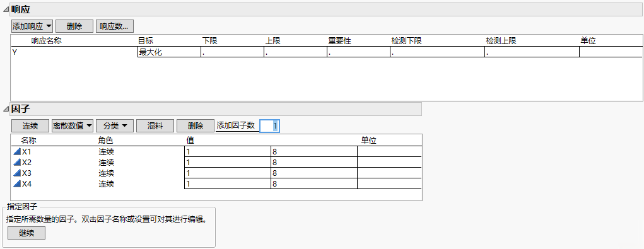Click the 值 column header
The image size is (644, 249).
click(x=190, y=141)
